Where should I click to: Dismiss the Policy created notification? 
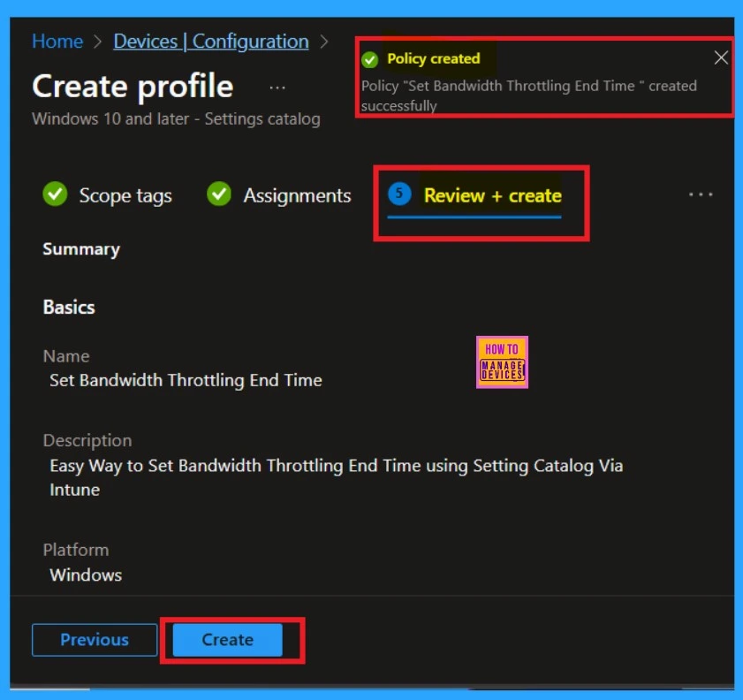721,57
